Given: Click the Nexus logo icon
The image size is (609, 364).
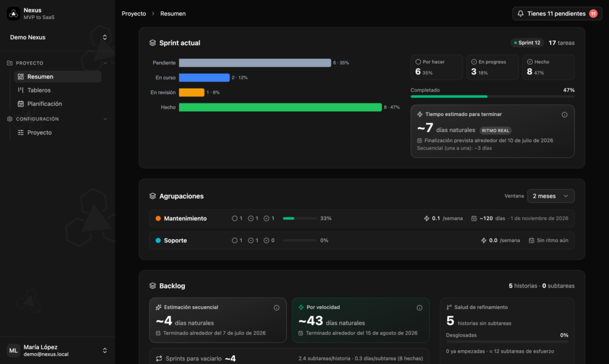Looking at the screenshot, I should 14,14.
